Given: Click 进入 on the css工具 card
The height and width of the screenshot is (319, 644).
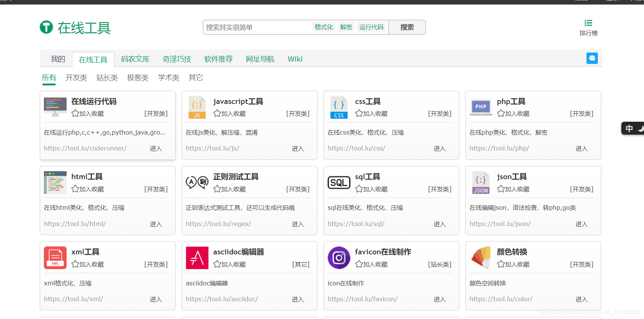Looking at the screenshot, I should pos(440,149).
